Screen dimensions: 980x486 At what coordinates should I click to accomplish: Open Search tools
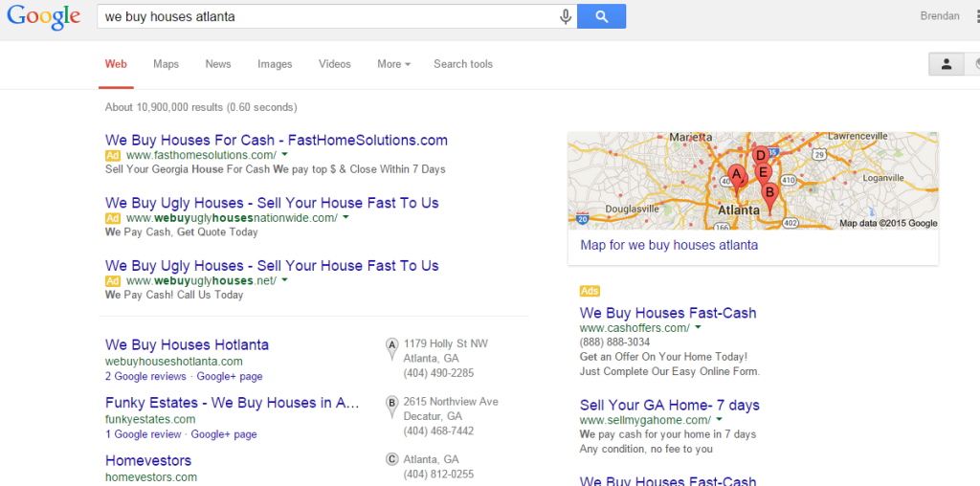(x=463, y=64)
